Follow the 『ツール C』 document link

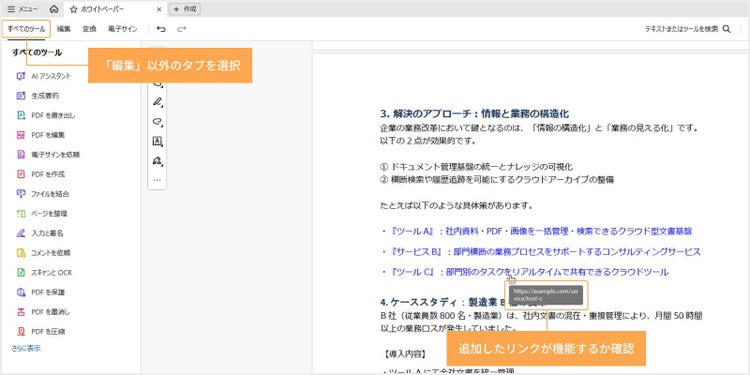click(529, 272)
